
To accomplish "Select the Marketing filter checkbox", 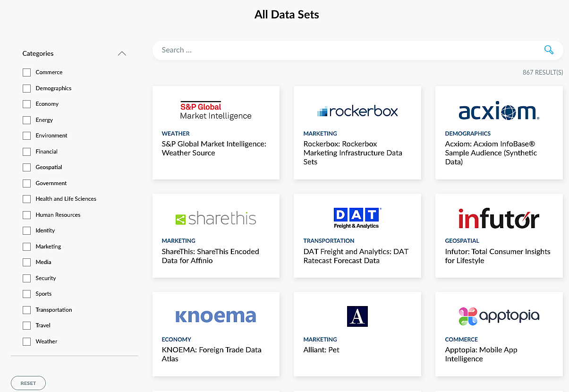I will 26,247.
